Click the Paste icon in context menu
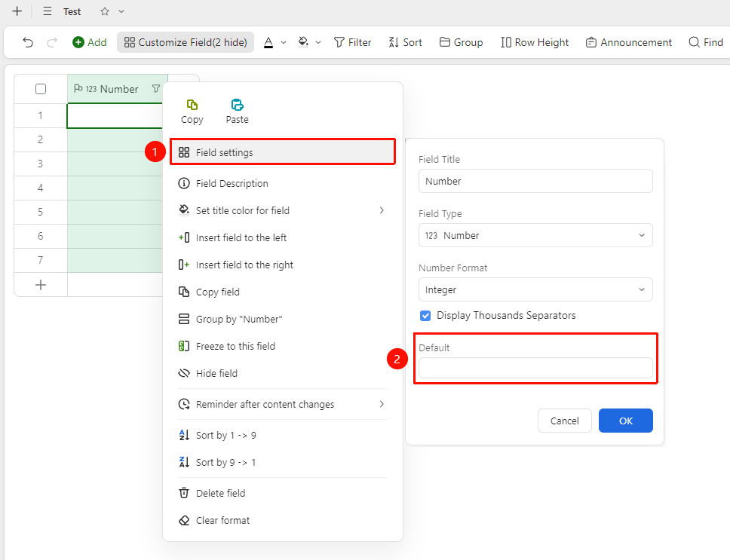The image size is (730, 560). [237, 105]
